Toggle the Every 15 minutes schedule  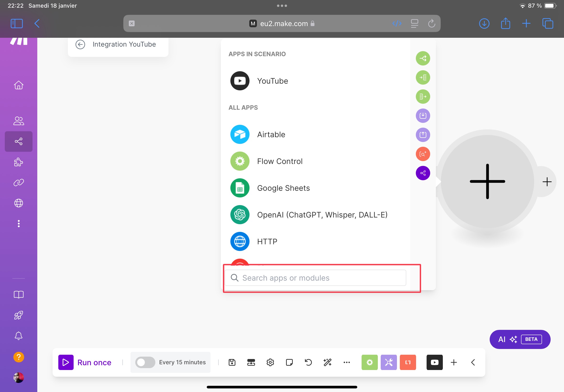(x=144, y=362)
